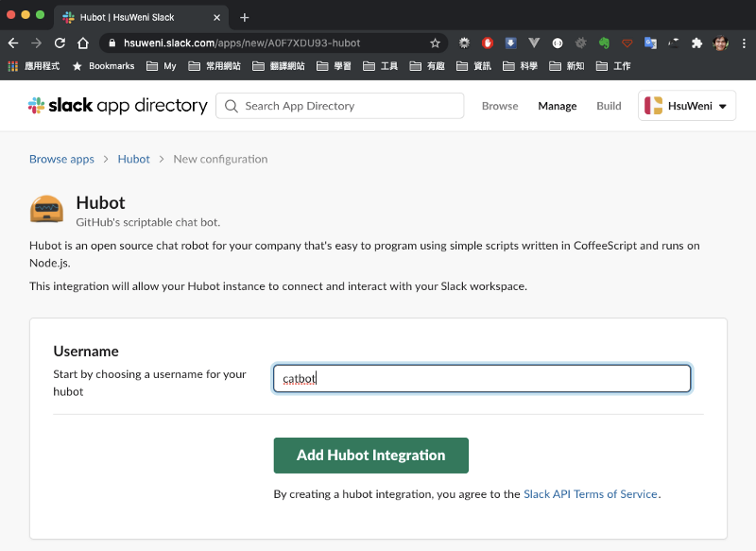Click the black hat extension icon
This screenshot has width=756, height=551.
tap(674, 43)
